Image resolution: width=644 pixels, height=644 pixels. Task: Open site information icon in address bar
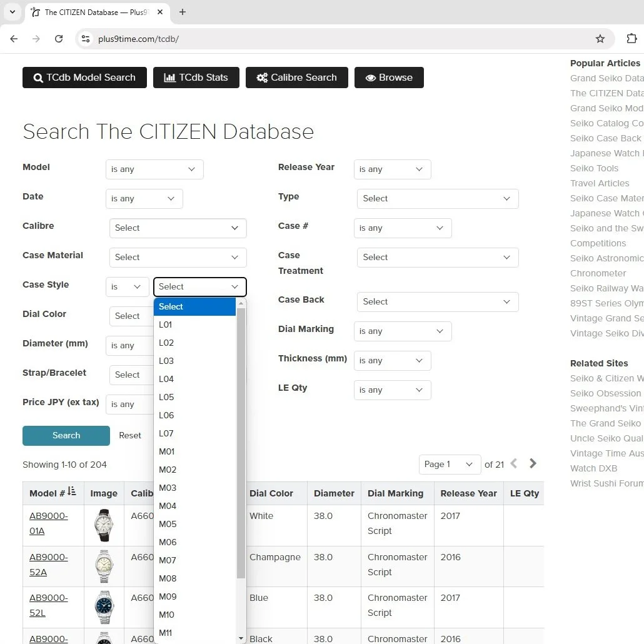tap(86, 39)
